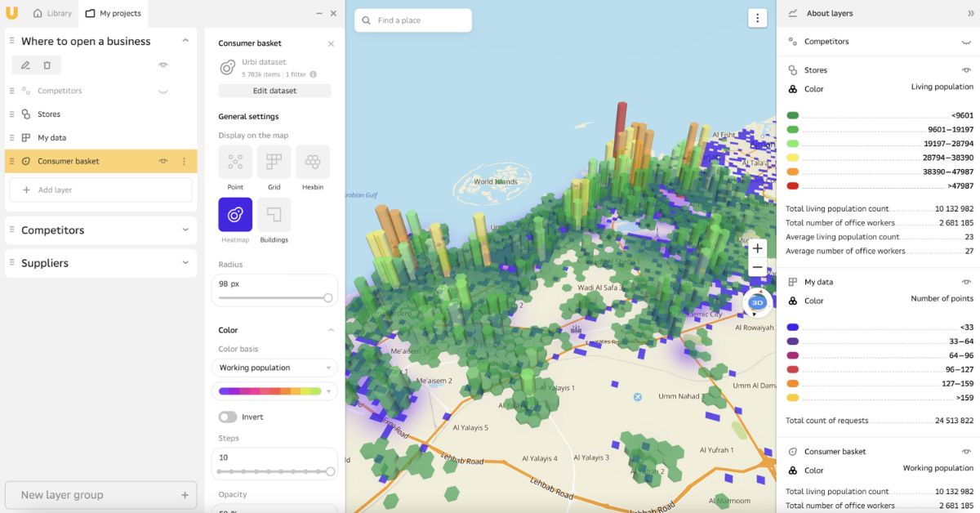The image size is (980, 513).
Task: Delete group with the trash icon
Action: pos(47,65)
